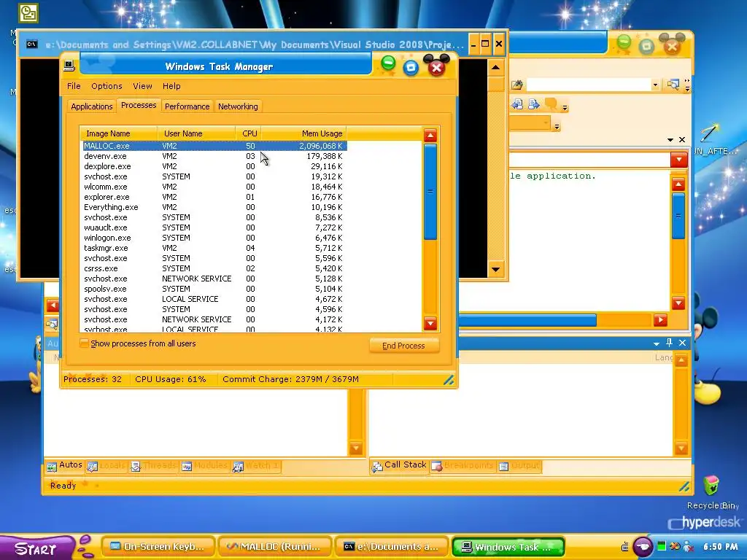The width and height of the screenshot is (747, 560).
Task: Click the Windows Task Manager taskbar button
Action: [x=508, y=547]
